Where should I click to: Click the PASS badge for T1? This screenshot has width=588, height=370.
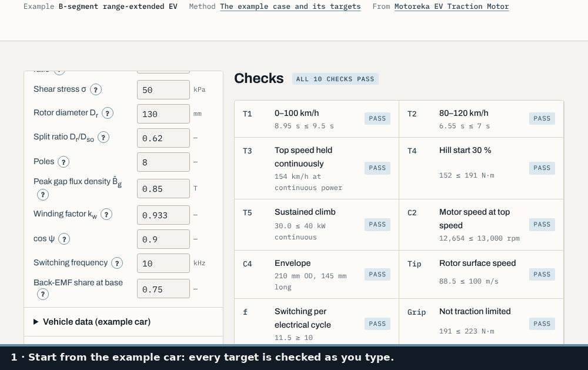[x=377, y=118]
